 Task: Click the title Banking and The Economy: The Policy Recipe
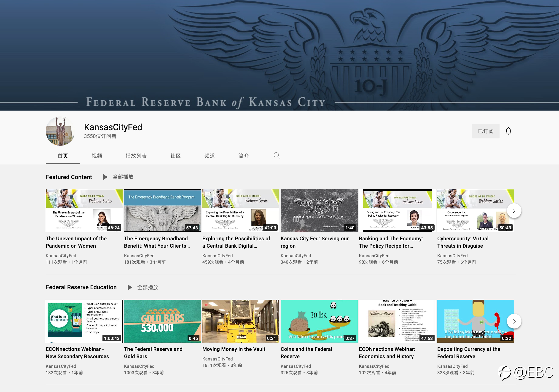391,242
